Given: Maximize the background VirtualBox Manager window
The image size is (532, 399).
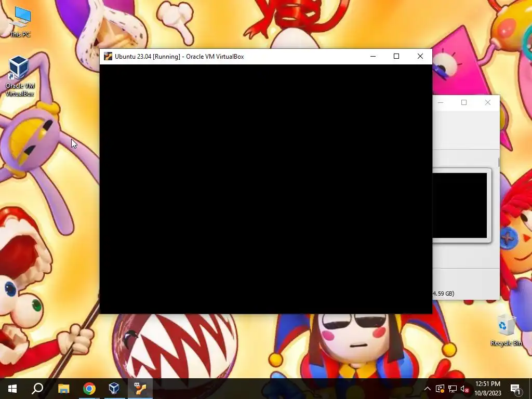Looking at the screenshot, I should [464, 102].
